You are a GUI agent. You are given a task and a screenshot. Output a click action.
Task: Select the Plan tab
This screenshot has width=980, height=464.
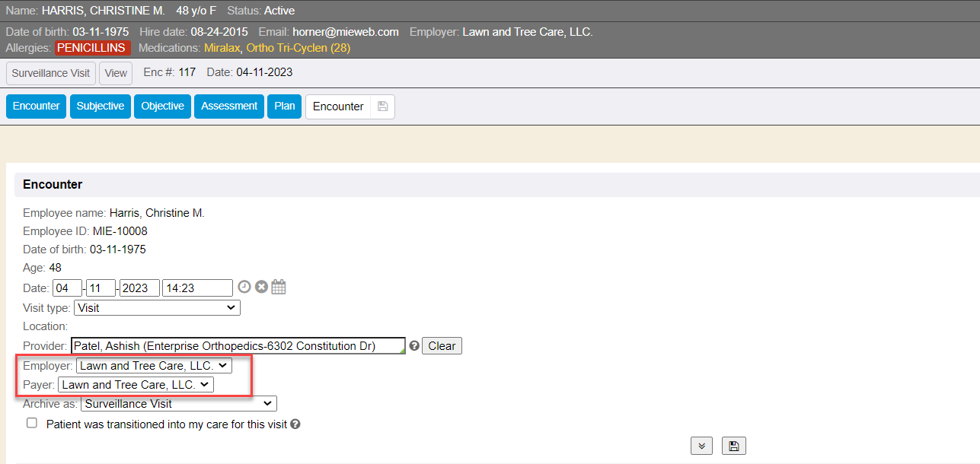click(285, 106)
